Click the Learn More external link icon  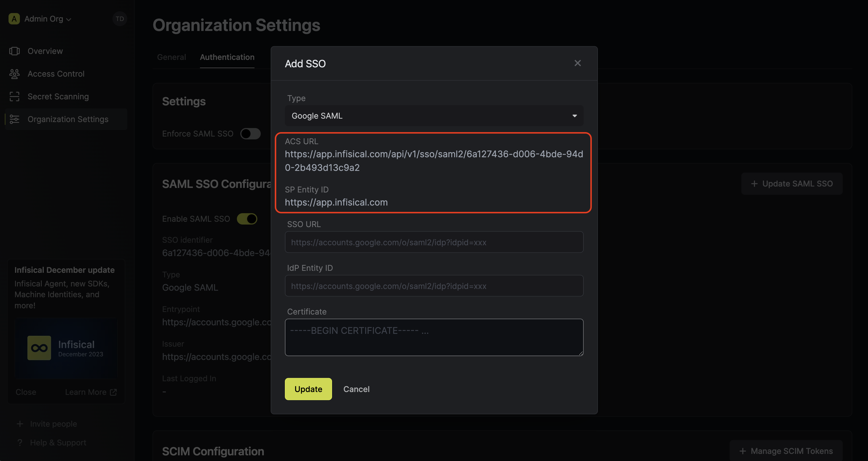click(114, 392)
